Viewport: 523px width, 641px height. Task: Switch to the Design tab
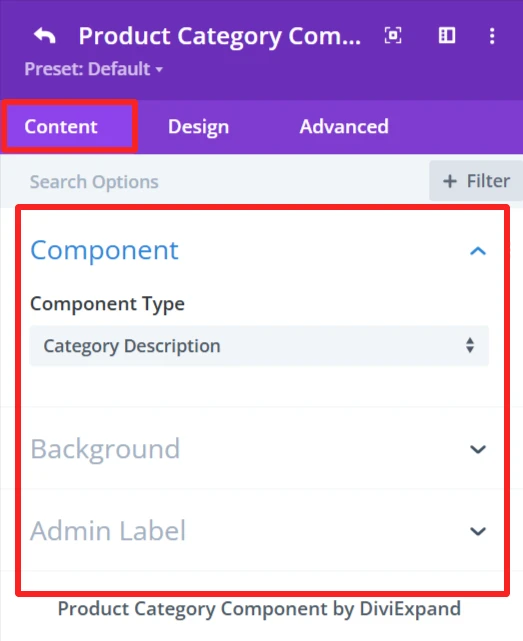198,127
